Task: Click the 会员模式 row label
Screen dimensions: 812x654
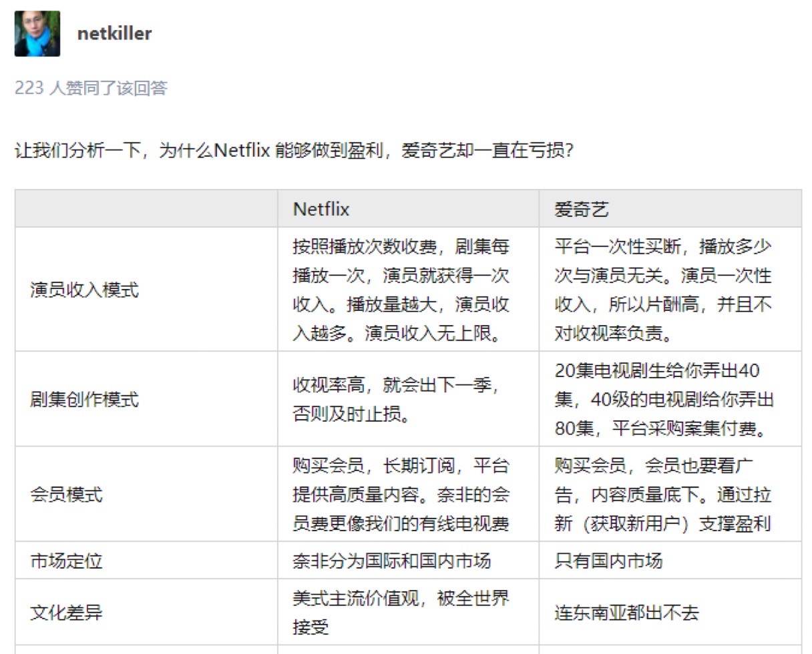Action: point(67,495)
